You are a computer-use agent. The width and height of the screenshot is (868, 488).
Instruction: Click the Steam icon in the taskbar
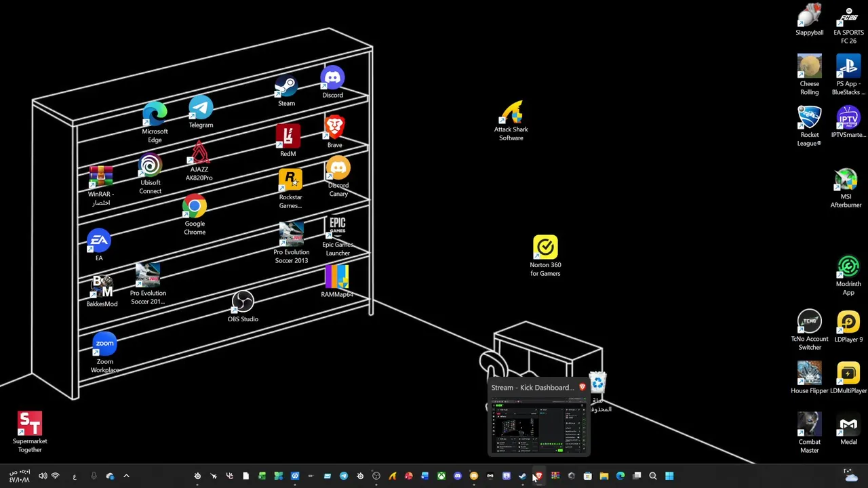point(523,476)
